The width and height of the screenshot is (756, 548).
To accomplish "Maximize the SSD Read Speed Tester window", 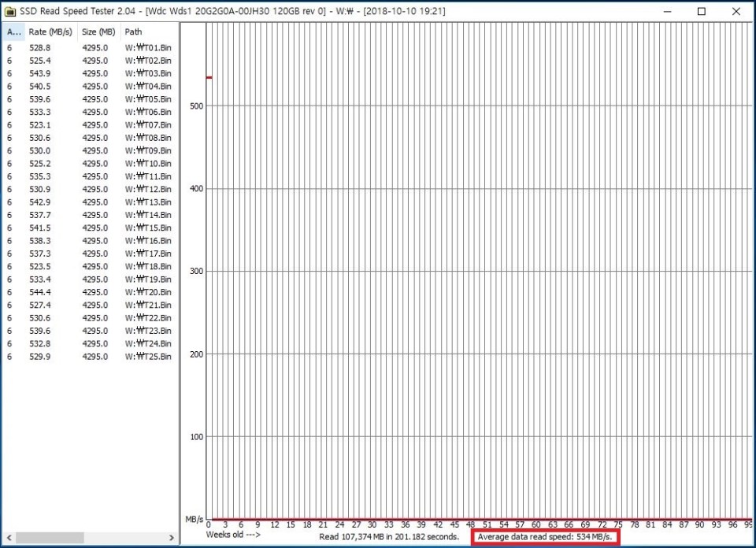I will pyautogui.click(x=702, y=11).
